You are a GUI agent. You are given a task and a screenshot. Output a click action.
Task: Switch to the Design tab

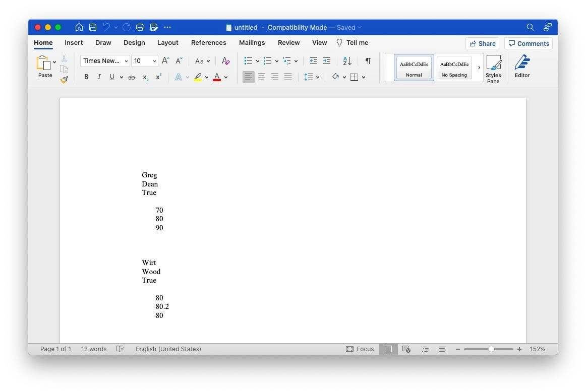click(134, 42)
